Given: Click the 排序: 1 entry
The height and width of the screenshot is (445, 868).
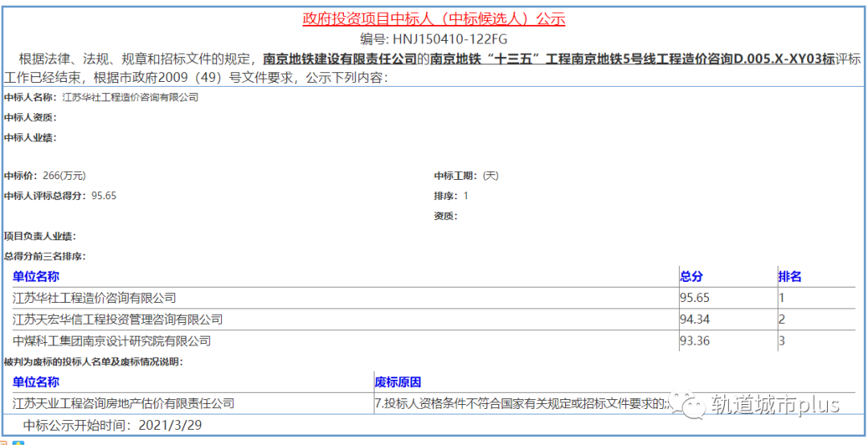Looking at the screenshot, I should pos(451,196).
